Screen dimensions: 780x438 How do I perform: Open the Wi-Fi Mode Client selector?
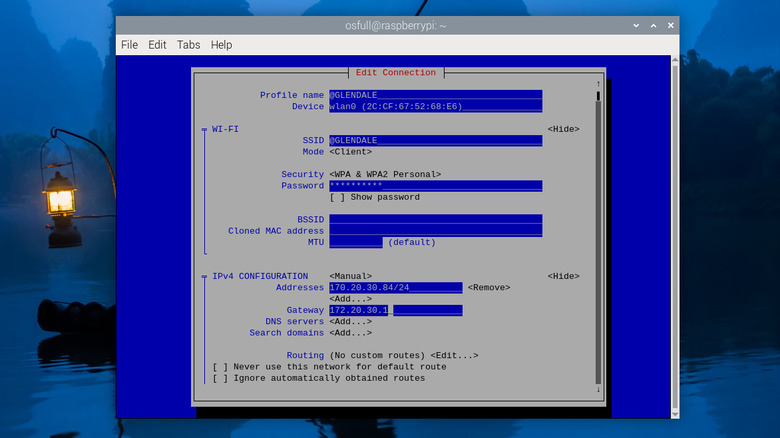click(x=350, y=152)
